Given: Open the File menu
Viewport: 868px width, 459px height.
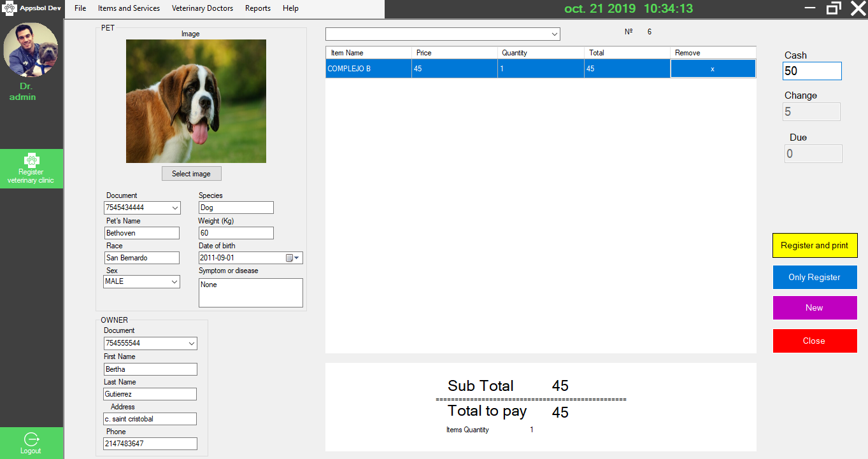Looking at the screenshot, I should coord(80,8).
